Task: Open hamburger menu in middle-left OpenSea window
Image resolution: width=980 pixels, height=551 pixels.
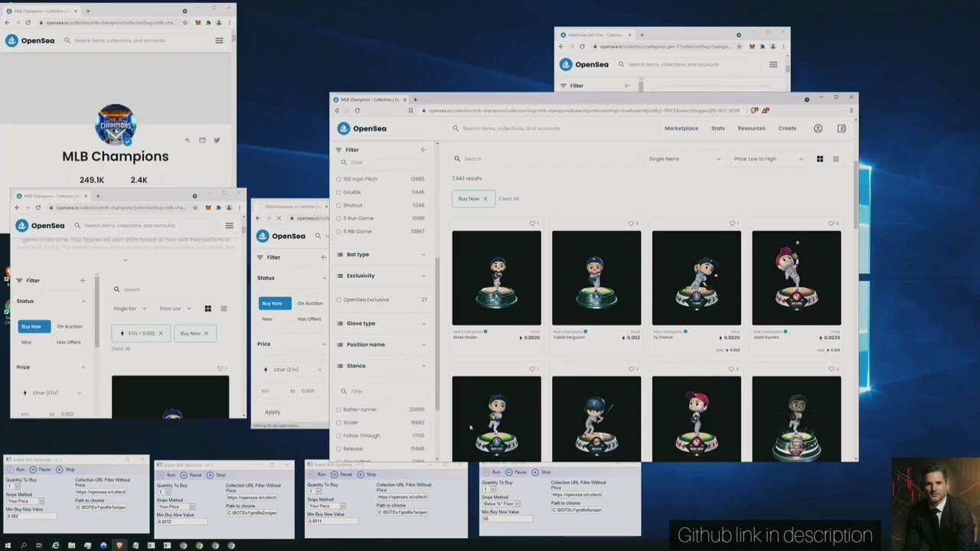Action: (229, 226)
